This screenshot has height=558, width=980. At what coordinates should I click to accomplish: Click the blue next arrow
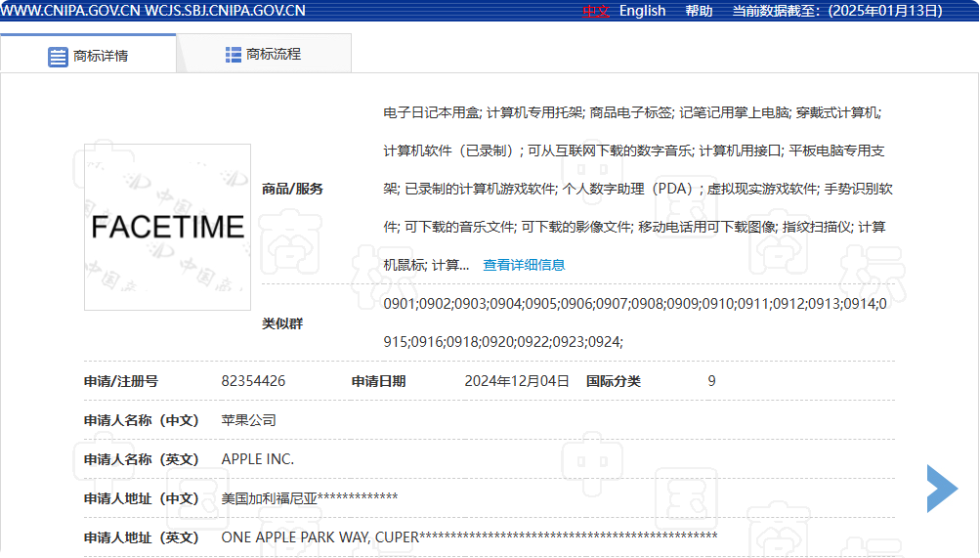click(942, 488)
